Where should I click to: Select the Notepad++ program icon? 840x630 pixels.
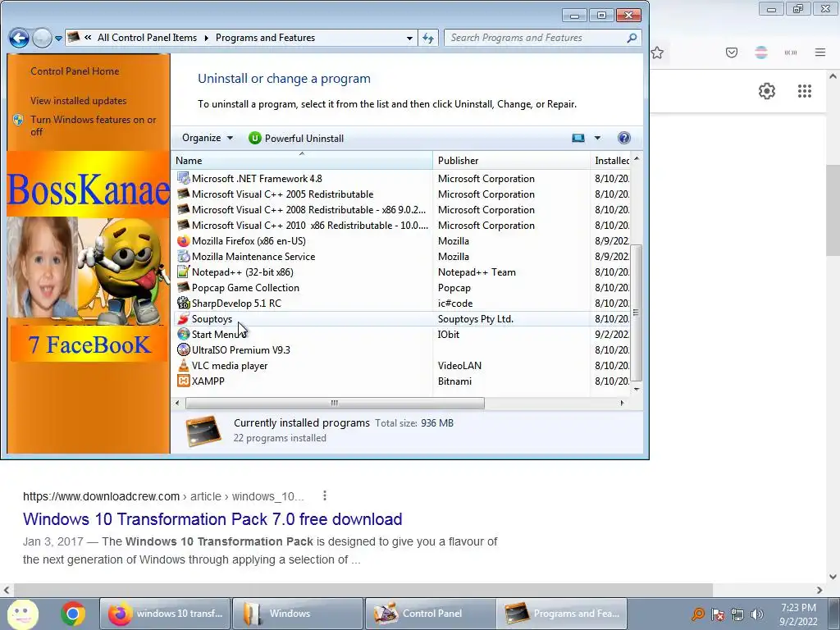click(x=183, y=272)
